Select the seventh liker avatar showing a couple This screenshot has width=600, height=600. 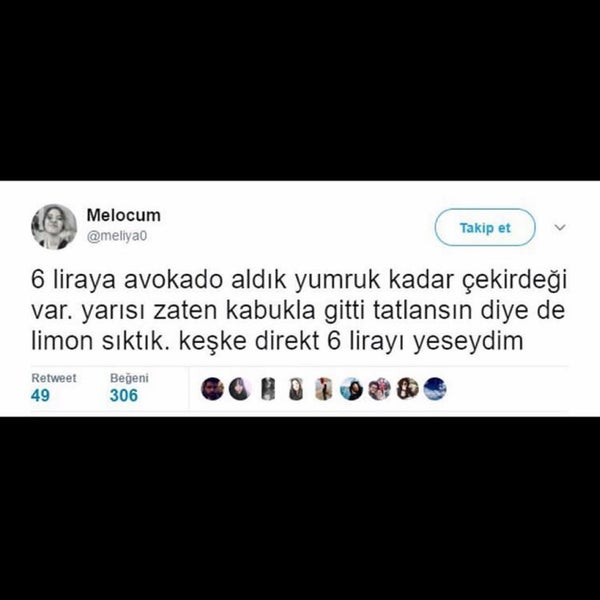tap(379, 389)
